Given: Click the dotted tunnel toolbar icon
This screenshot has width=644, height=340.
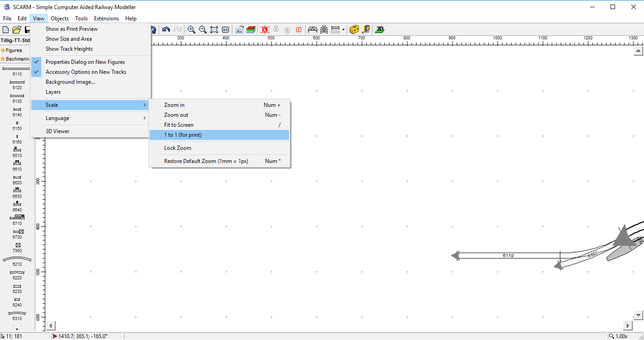Looking at the screenshot, I should point(324,29).
